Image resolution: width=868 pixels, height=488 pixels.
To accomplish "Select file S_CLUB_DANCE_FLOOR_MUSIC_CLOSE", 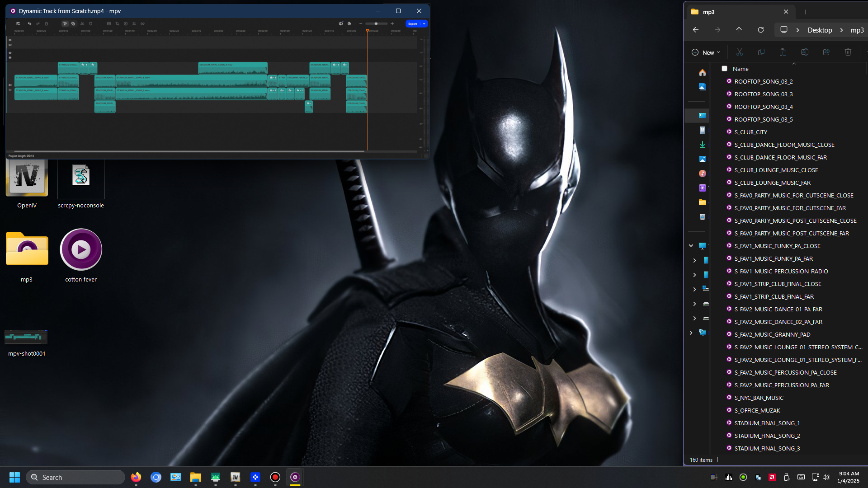I will (784, 145).
